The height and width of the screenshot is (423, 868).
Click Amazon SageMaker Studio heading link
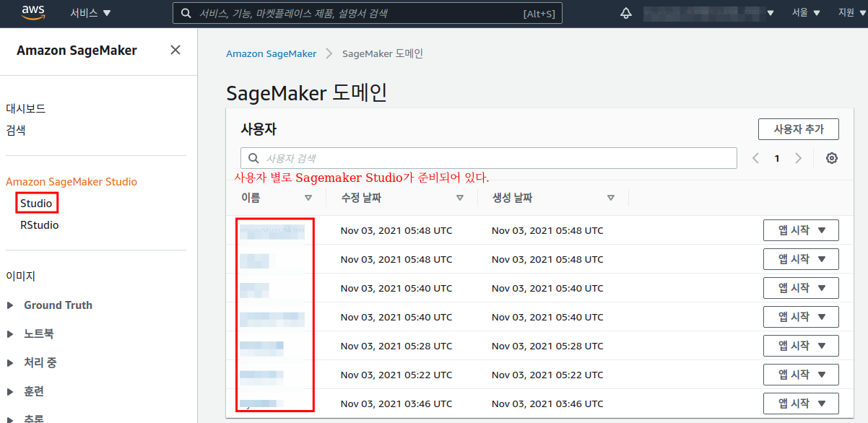click(71, 182)
